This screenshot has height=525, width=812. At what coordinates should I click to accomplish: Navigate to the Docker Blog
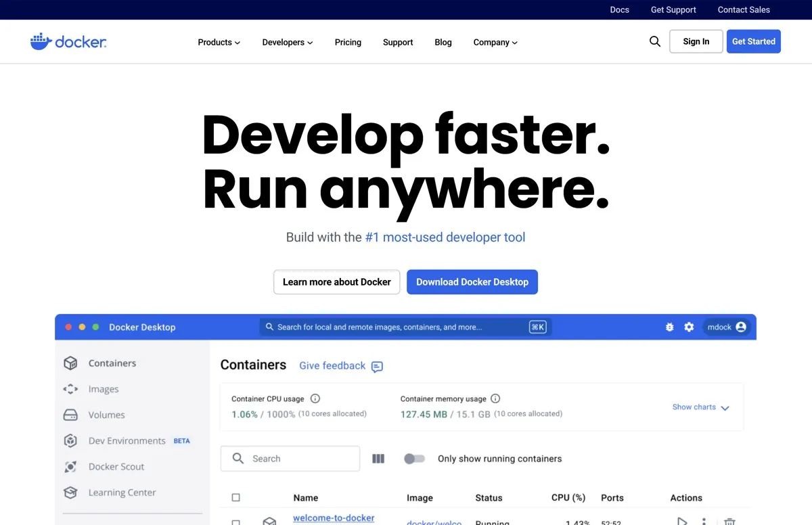click(x=443, y=42)
